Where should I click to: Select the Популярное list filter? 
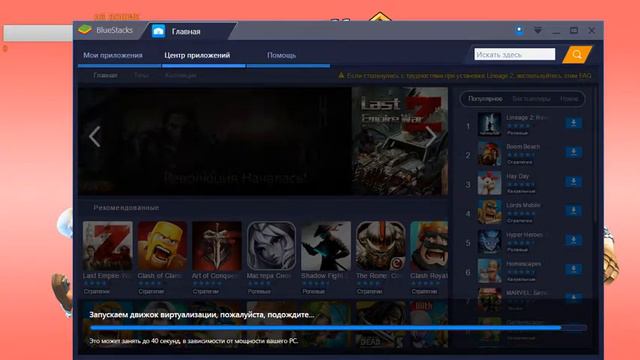point(485,99)
